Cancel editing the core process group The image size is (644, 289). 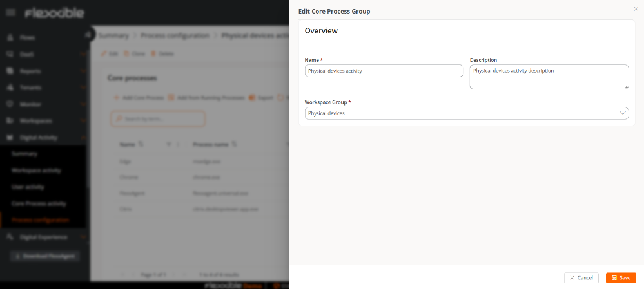(581, 277)
